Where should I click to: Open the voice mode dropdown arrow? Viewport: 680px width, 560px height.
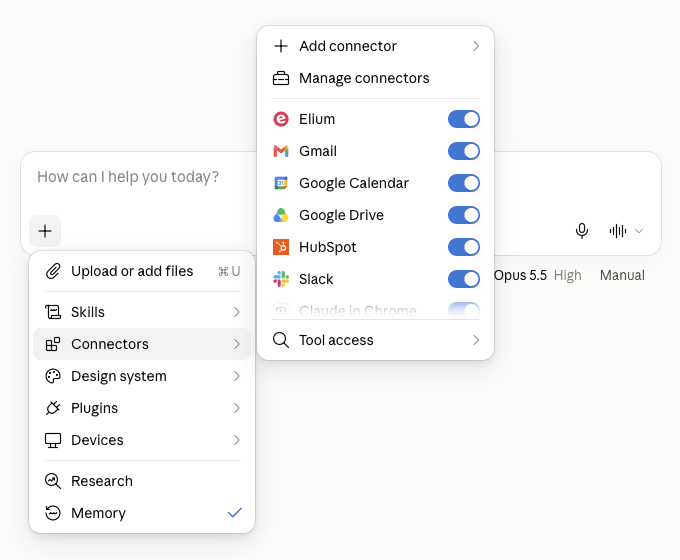639,231
